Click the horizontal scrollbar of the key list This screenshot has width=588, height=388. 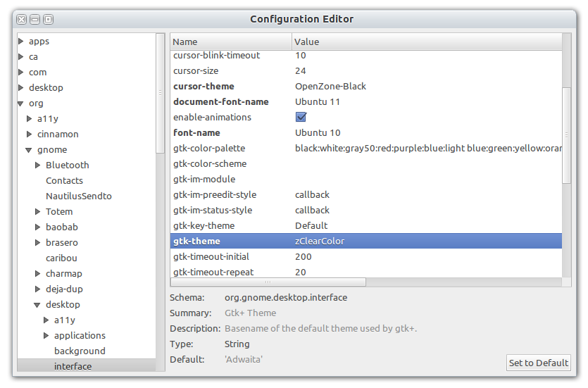click(x=268, y=282)
